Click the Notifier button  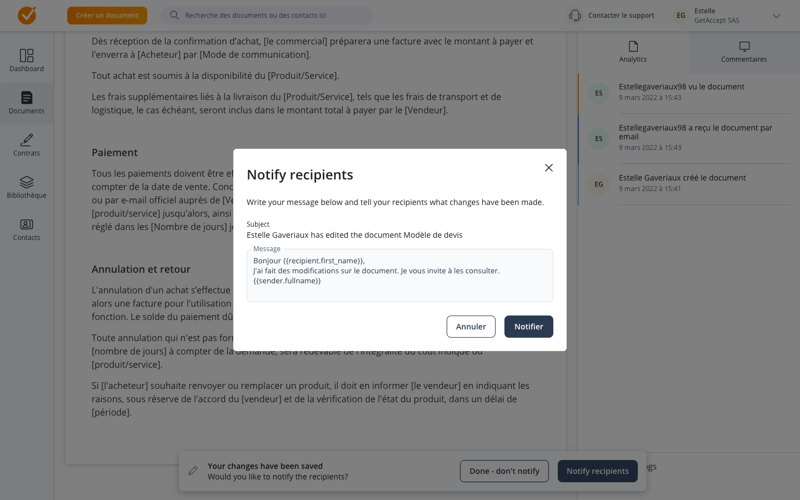pyautogui.click(x=529, y=327)
